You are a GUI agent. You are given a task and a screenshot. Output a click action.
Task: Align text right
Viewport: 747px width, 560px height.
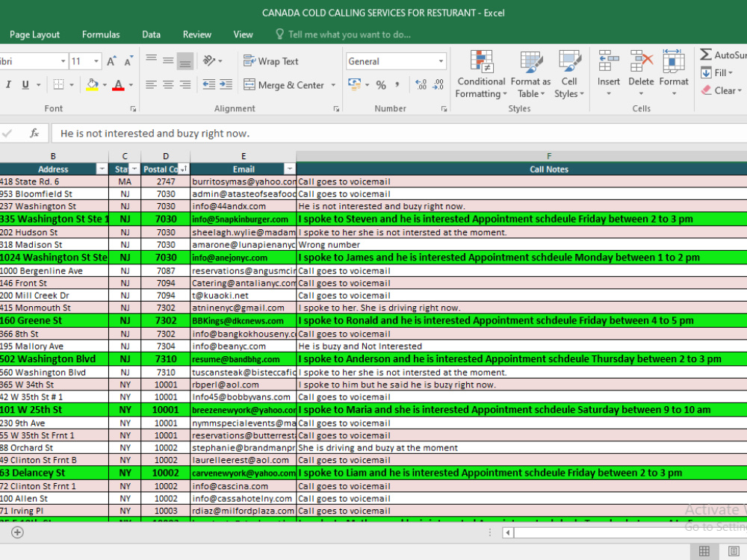(x=185, y=85)
